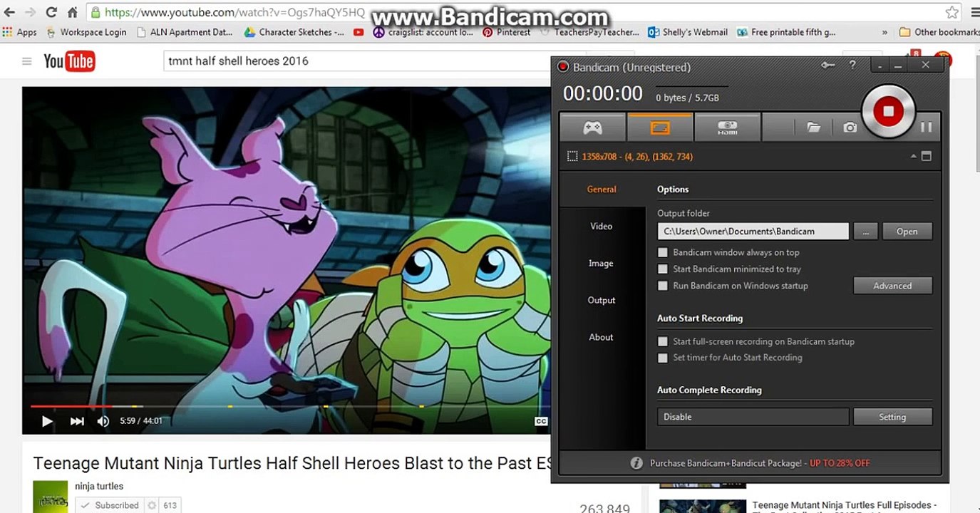Click the Open output folder button
Viewport: 980px width, 513px height.
907,232
